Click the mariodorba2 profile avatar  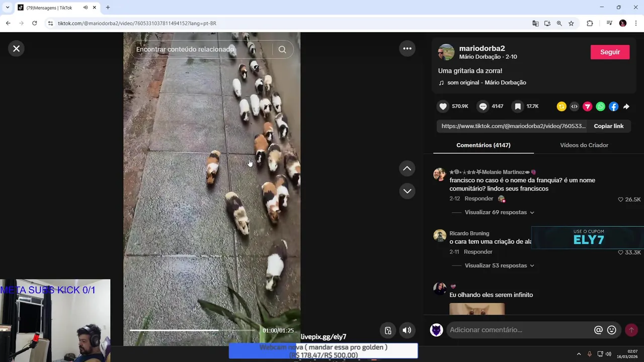point(446,52)
